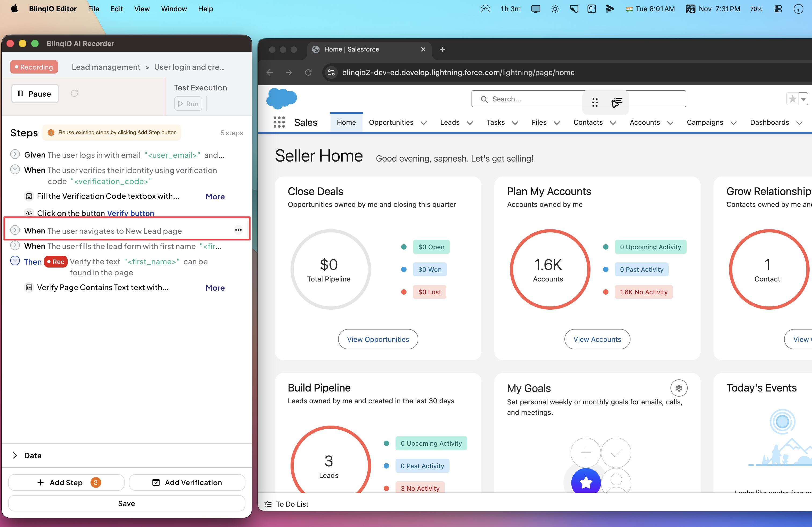Collapse the verifies identity When step
Image resolution: width=812 pixels, height=527 pixels.
[15, 169]
